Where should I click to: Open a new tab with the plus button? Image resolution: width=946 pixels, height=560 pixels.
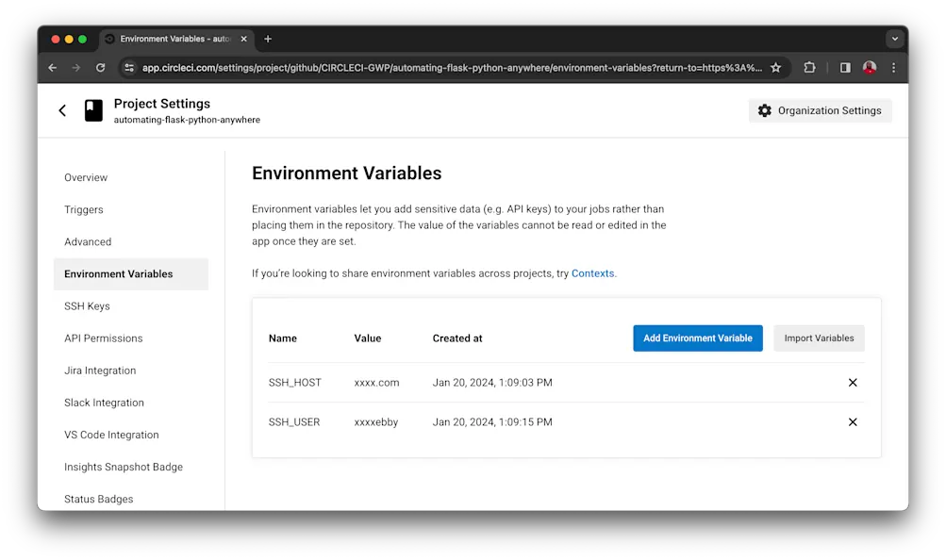pos(267,39)
